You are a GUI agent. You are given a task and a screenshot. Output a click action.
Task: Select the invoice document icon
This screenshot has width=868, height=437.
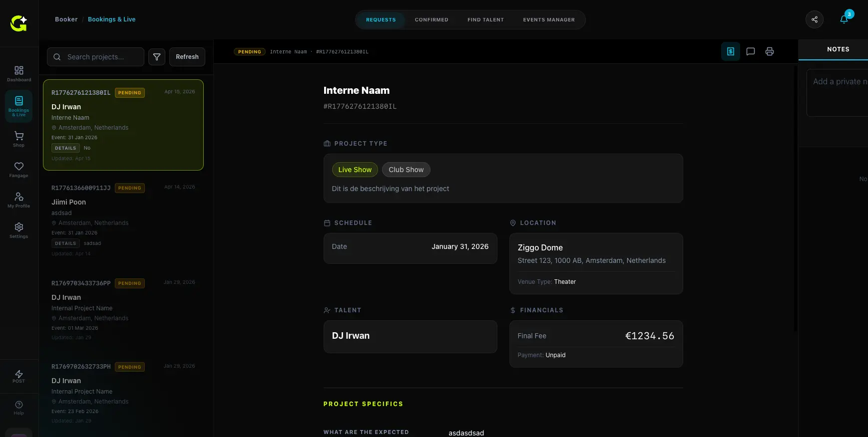(731, 51)
